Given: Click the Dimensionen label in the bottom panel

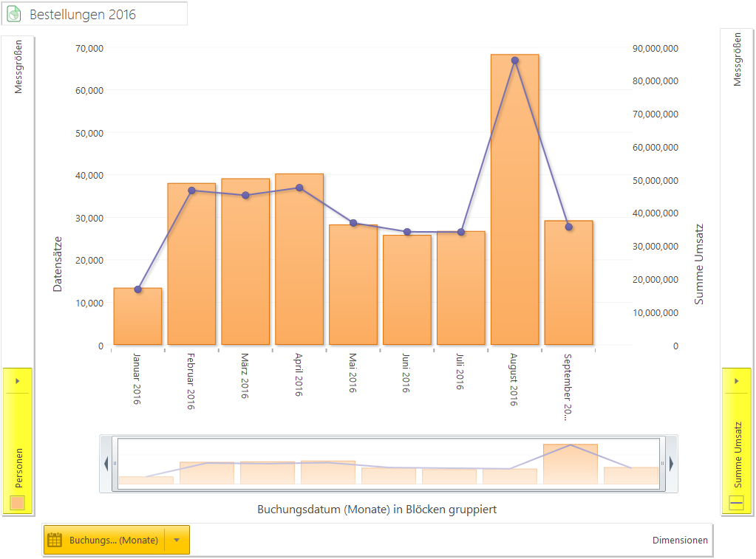Looking at the screenshot, I should (680, 541).
